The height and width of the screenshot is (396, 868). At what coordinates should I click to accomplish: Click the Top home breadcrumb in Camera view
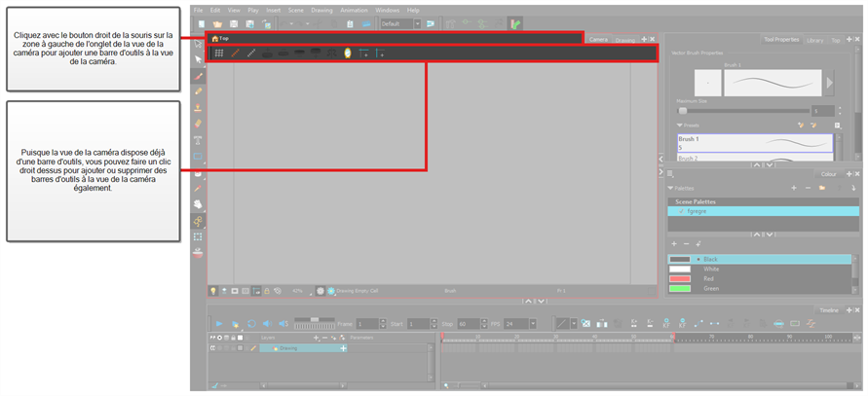[x=220, y=38]
